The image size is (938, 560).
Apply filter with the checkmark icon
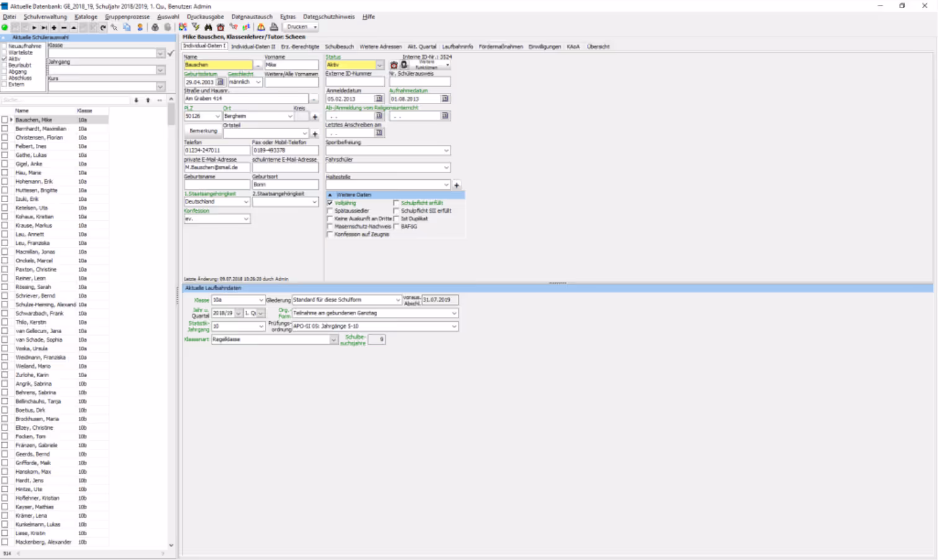tap(171, 53)
